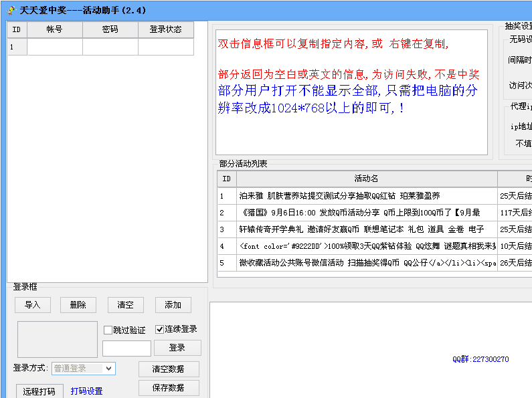This screenshot has width=532, height=398.
Task: Click the QQ群:227300270 text
Action: (480, 359)
